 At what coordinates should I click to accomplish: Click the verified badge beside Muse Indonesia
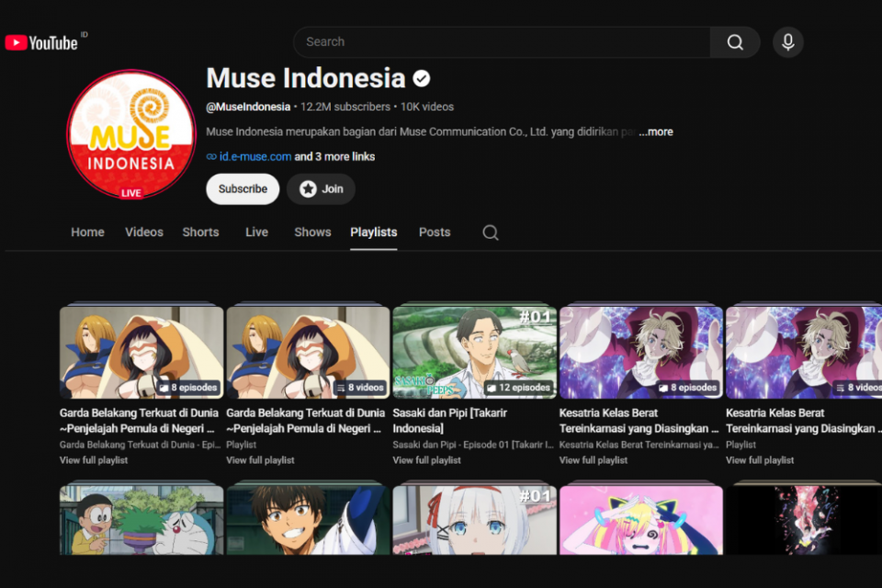point(422,79)
